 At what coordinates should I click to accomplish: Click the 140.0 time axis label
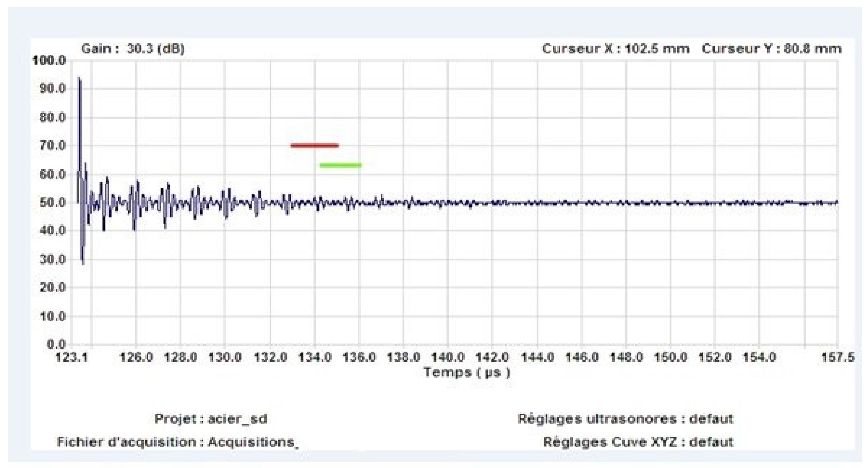click(x=448, y=357)
